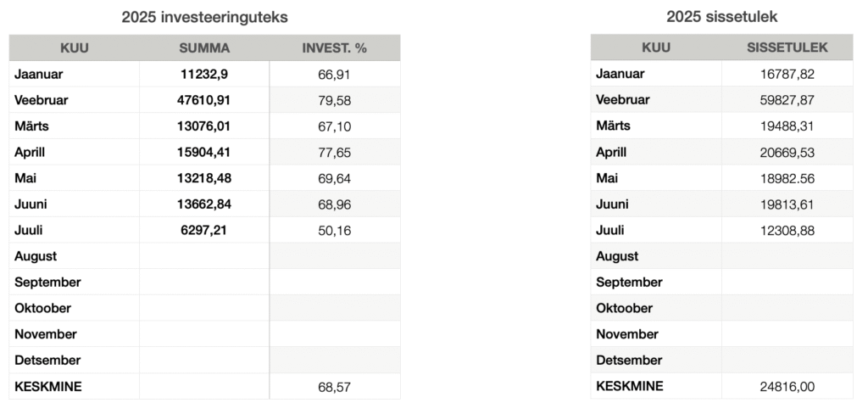The height and width of the screenshot is (414, 868).
Task: Click the Märts invest percent 67,10
Action: [x=334, y=126]
